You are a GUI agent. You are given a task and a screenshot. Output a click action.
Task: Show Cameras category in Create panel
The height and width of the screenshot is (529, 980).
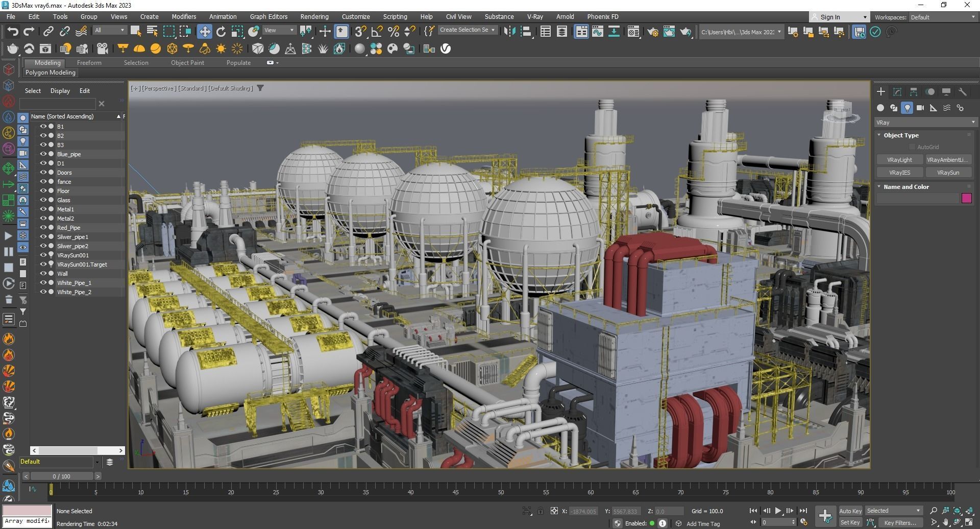pyautogui.click(x=920, y=108)
